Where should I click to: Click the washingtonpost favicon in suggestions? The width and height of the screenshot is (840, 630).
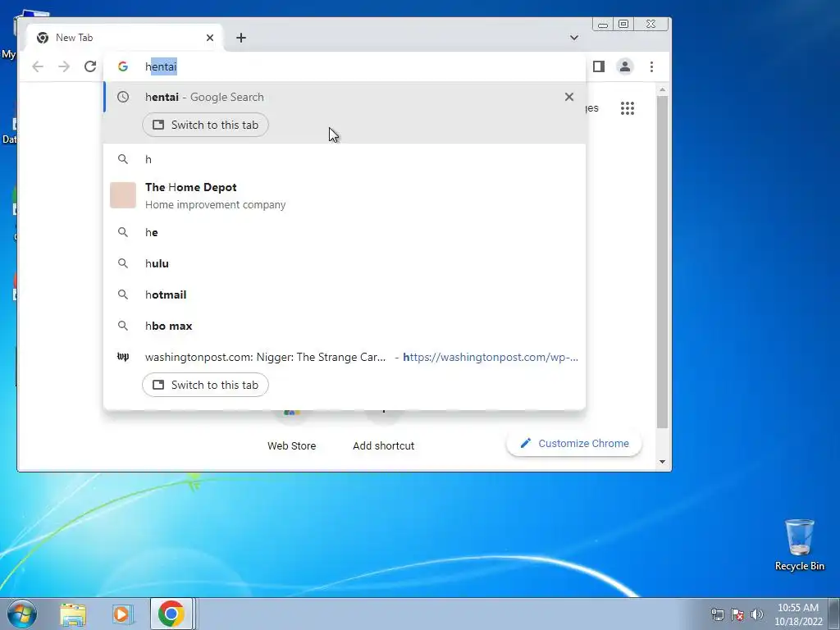123,358
